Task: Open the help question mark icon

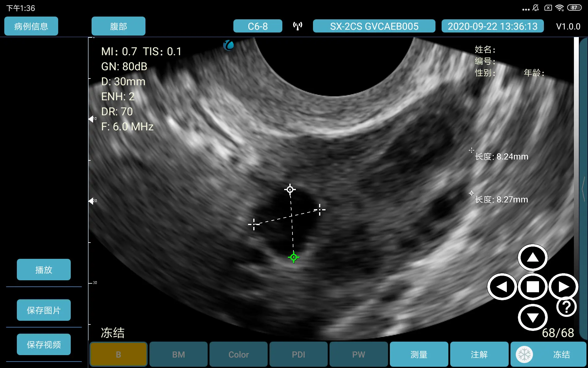Action: tap(566, 306)
